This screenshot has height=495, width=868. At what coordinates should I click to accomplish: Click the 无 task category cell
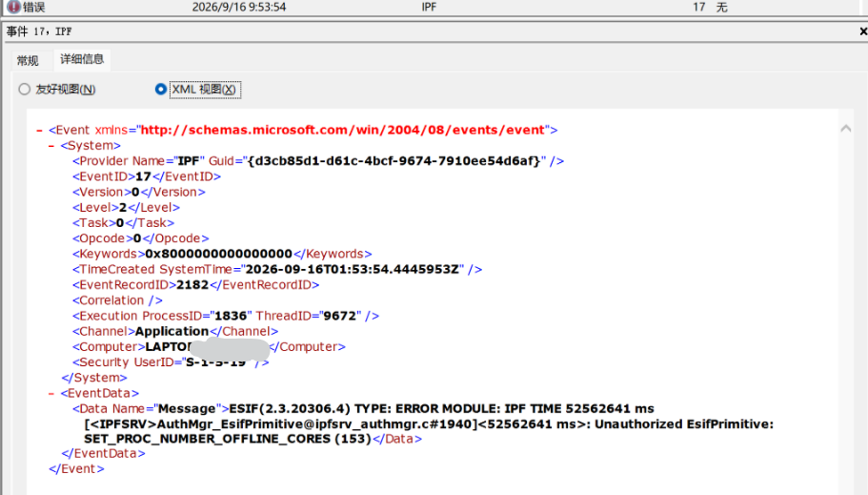coord(722,8)
